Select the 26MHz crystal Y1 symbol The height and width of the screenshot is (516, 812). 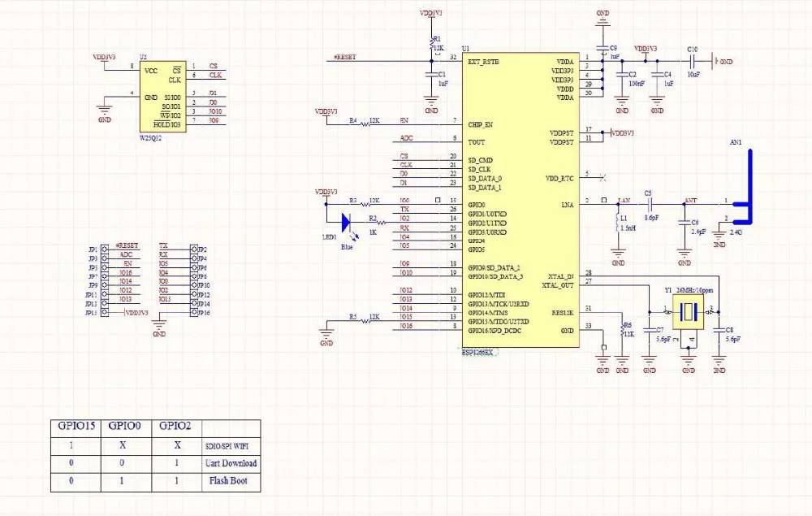click(x=688, y=311)
